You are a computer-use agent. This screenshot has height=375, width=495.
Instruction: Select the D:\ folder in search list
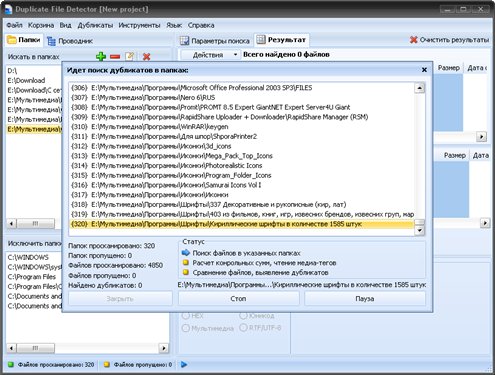pyautogui.click(x=12, y=71)
